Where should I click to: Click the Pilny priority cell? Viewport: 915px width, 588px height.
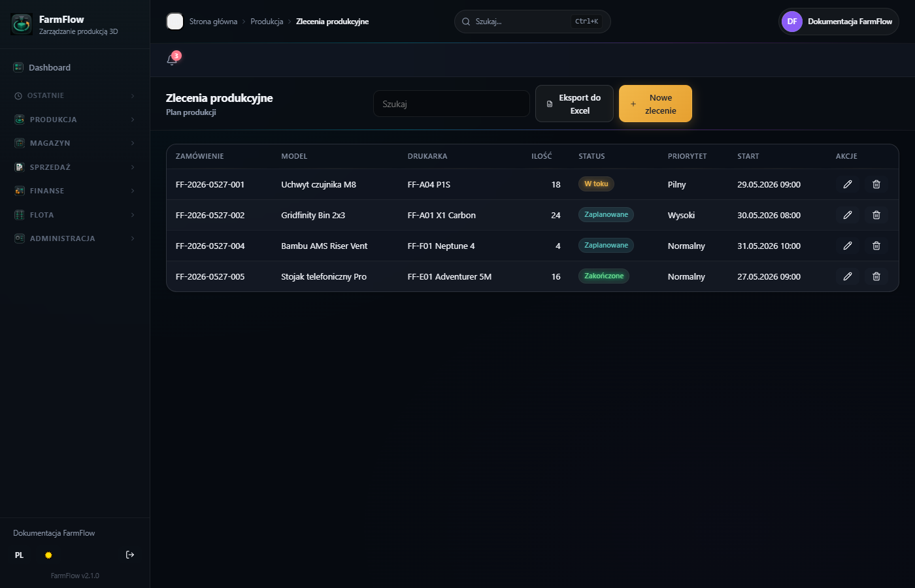(x=677, y=184)
